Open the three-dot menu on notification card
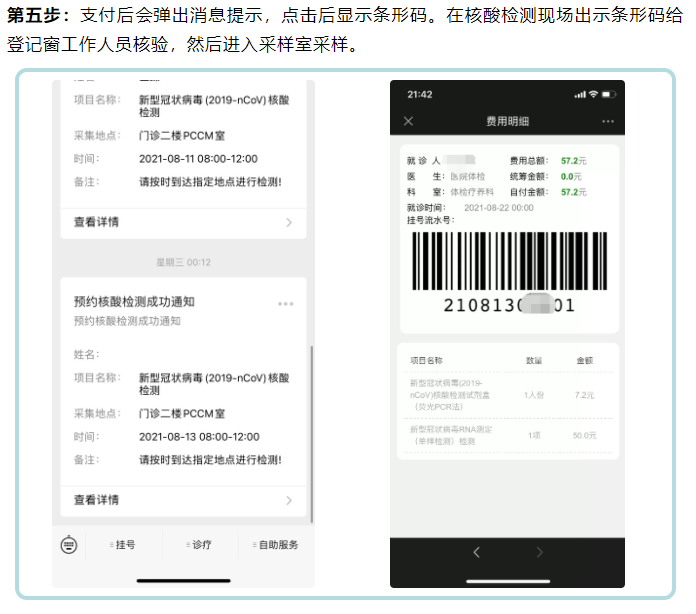The image size is (696, 614). (285, 304)
